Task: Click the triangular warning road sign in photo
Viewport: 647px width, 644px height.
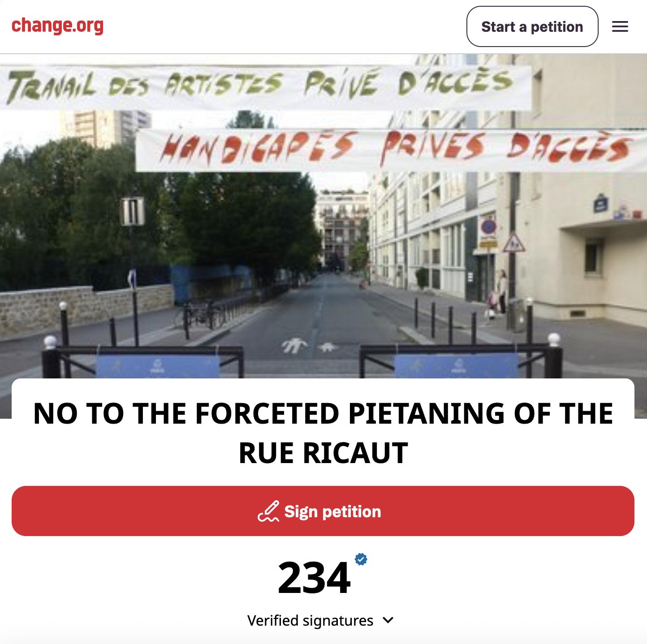Action: click(x=513, y=245)
